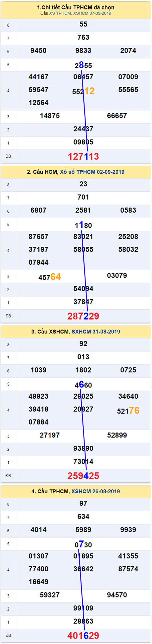Click the number 52899
This screenshot has height=644, width=152.
click(117, 435)
